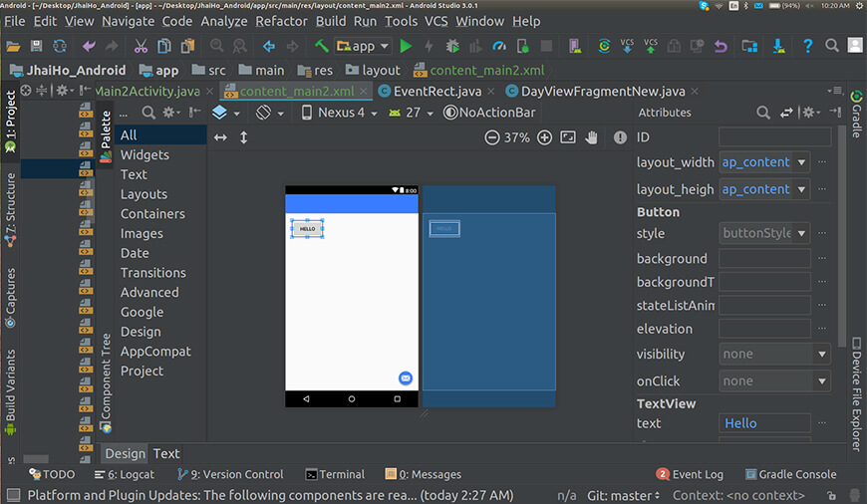Click the ID attribute input field

pos(774,137)
